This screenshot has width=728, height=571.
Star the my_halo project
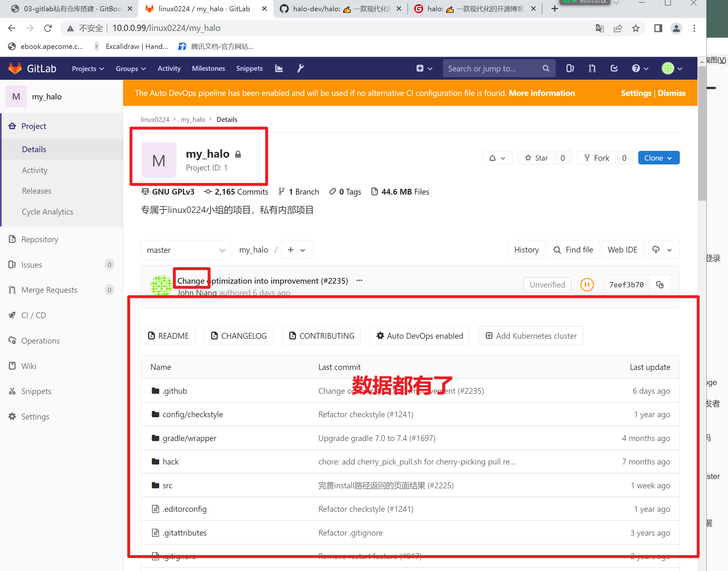(536, 158)
